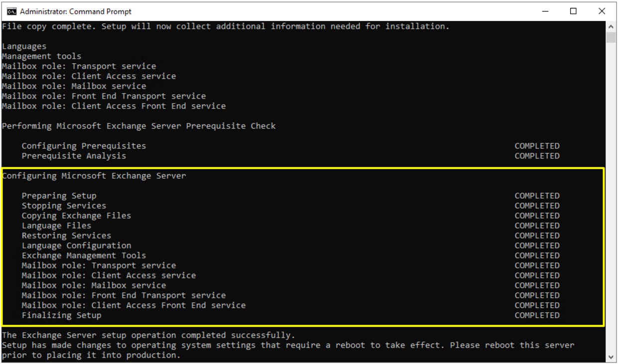Click COMPLETED status for Preparing Setup

(537, 196)
